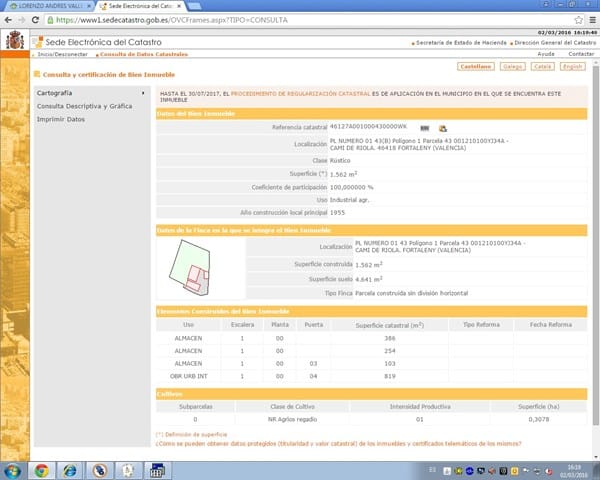Open the calculator-like app on the taskbar
The height and width of the screenshot is (480, 600).
(157, 470)
